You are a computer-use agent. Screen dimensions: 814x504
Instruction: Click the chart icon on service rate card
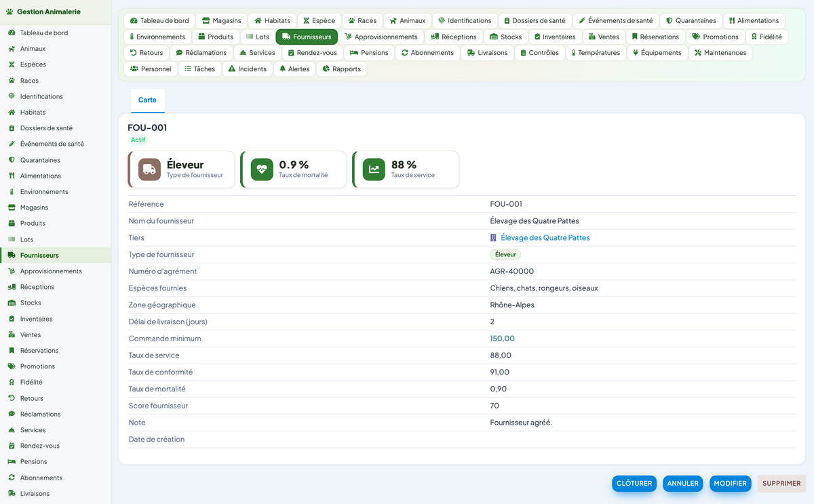pos(374,170)
